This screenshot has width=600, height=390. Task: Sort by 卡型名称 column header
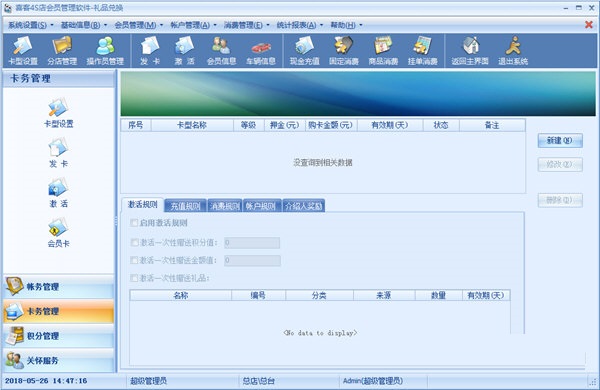(192, 125)
